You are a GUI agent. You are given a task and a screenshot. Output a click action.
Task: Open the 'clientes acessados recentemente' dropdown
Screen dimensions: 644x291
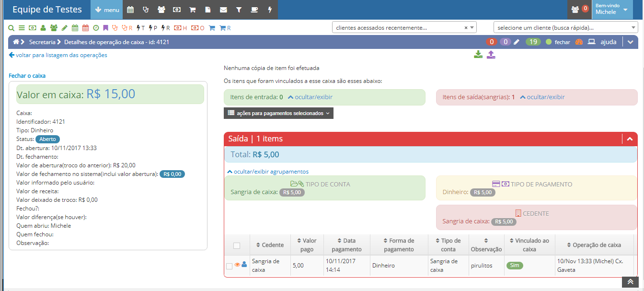[404, 28]
